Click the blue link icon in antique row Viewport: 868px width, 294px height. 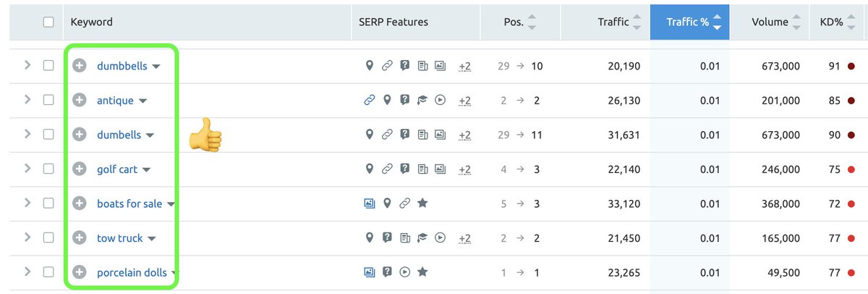click(x=370, y=100)
